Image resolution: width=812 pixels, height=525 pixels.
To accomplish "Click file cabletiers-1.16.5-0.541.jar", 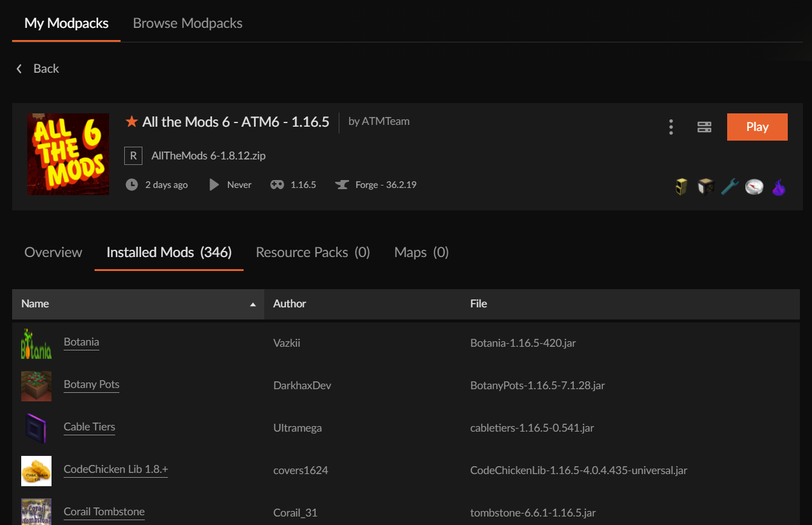I will coord(532,428).
